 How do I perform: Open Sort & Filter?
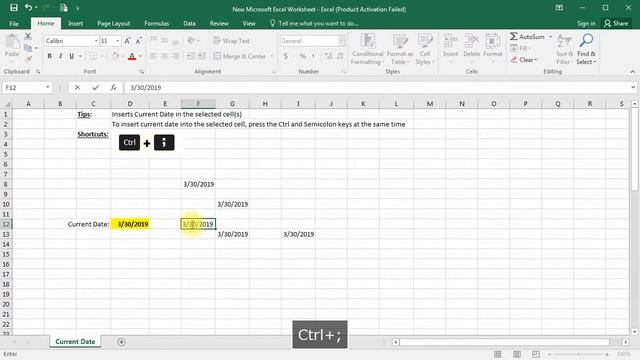(564, 49)
